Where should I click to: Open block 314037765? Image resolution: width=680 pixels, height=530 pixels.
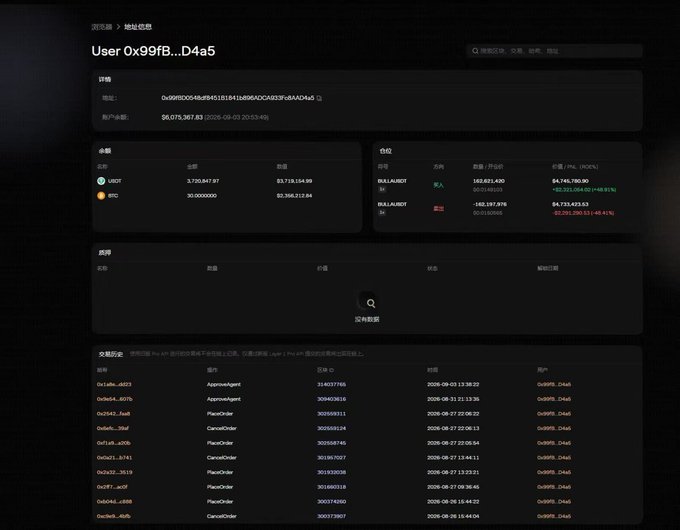[331, 384]
